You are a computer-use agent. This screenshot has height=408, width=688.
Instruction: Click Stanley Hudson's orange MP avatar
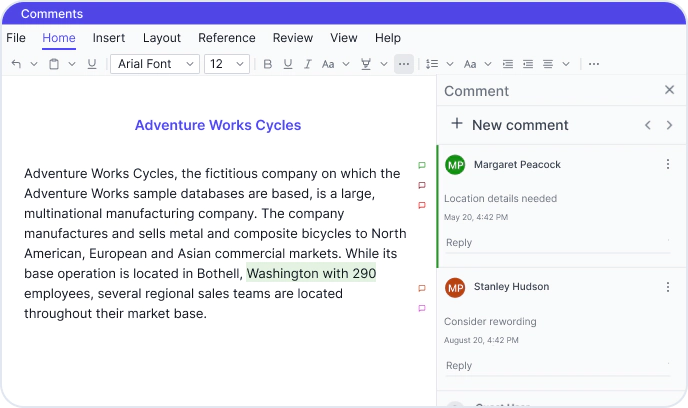455,288
